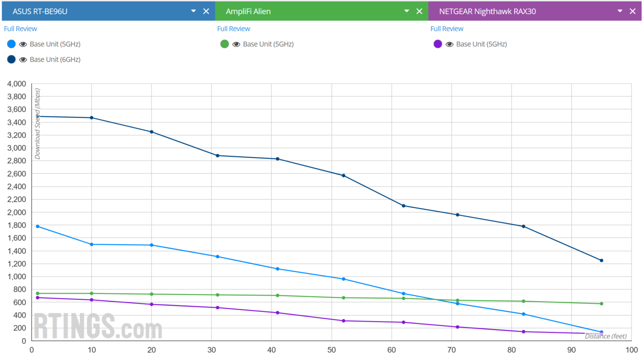Expand AmpliFi Alien product dropdown
This screenshot has width=644, height=362.
pyautogui.click(x=407, y=11)
